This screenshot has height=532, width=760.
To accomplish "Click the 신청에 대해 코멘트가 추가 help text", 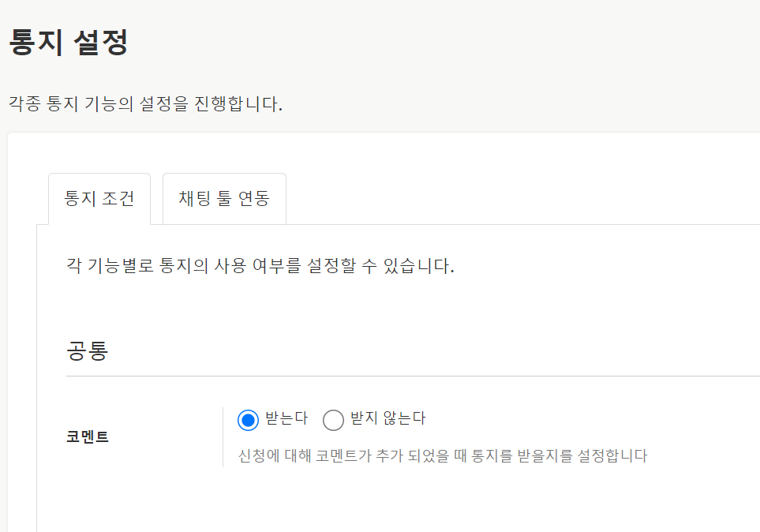I will (x=442, y=456).
